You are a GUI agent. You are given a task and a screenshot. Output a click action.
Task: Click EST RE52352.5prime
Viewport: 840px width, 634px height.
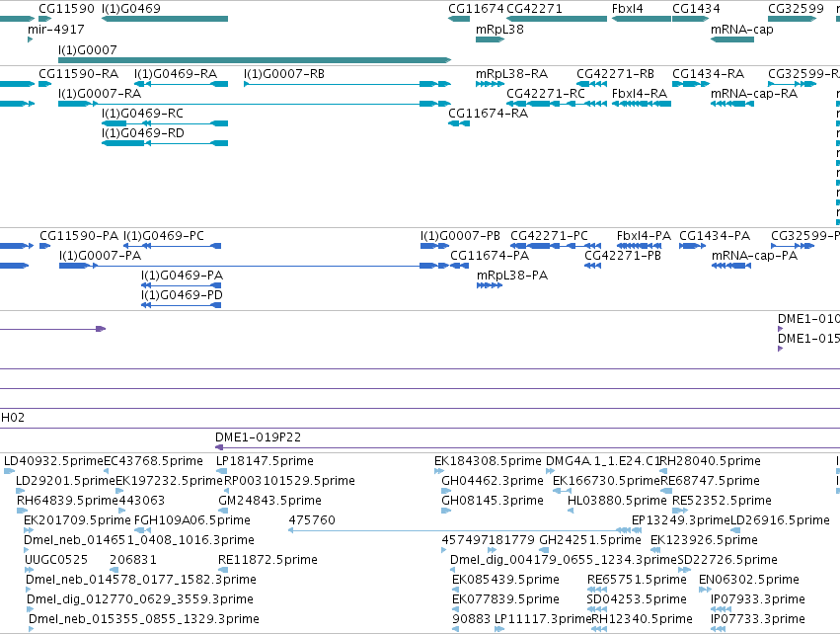click(x=723, y=500)
